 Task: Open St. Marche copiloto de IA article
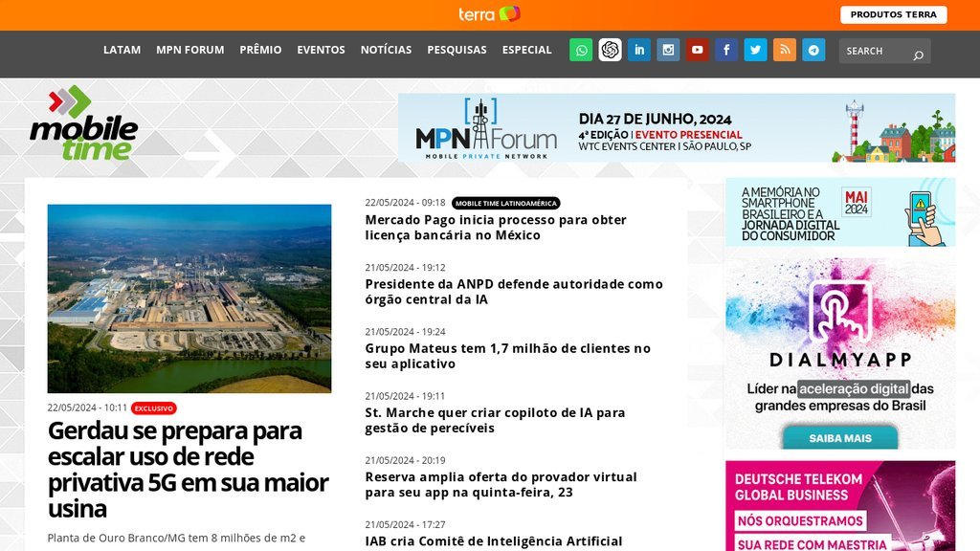click(495, 421)
